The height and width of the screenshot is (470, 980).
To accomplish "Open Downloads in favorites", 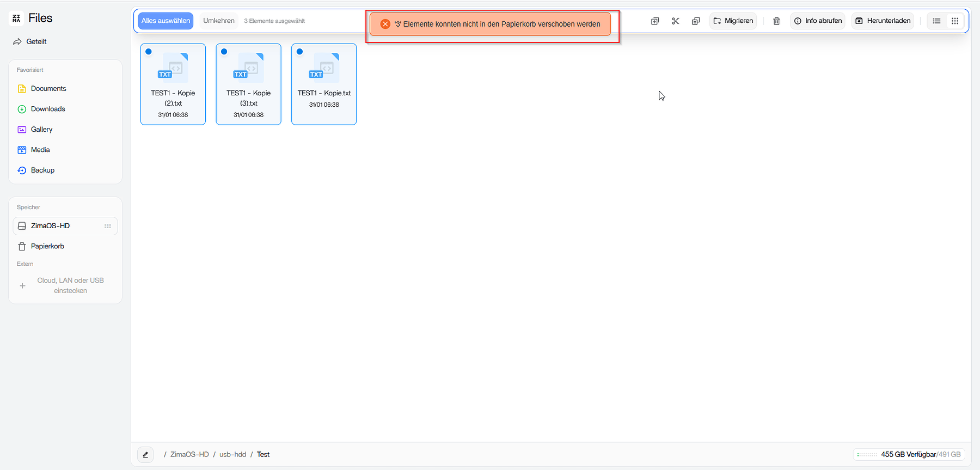I will click(x=48, y=109).
